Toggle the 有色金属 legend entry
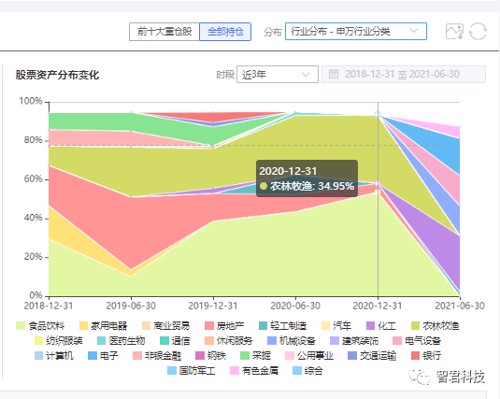 (254, 371)
